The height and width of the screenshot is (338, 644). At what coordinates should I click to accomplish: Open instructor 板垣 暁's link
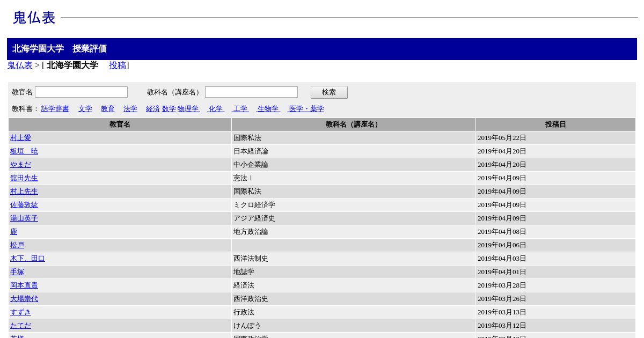coord(24,151)
